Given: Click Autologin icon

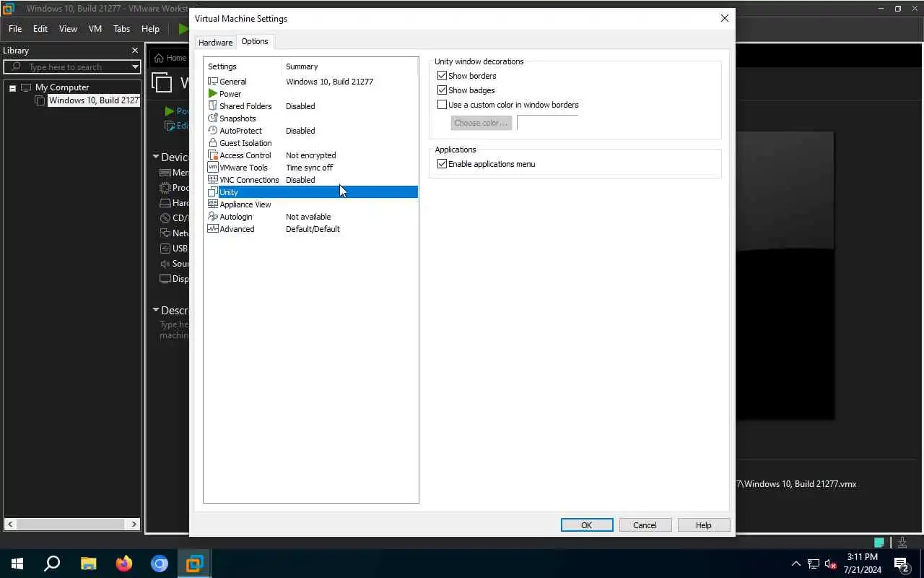Looking at the screenshot, I should pyautogui.click(x=213, y=217).
